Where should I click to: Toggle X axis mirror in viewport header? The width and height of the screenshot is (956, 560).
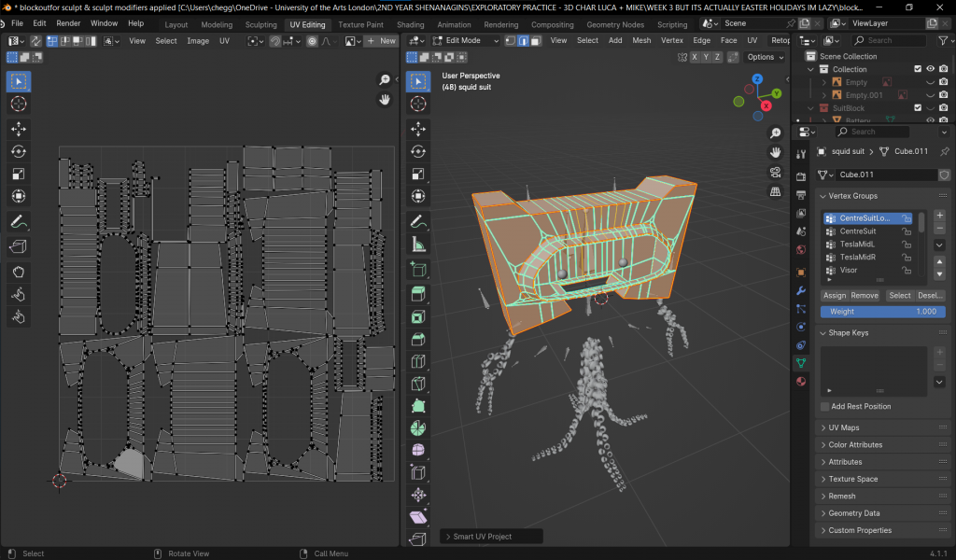695,57
